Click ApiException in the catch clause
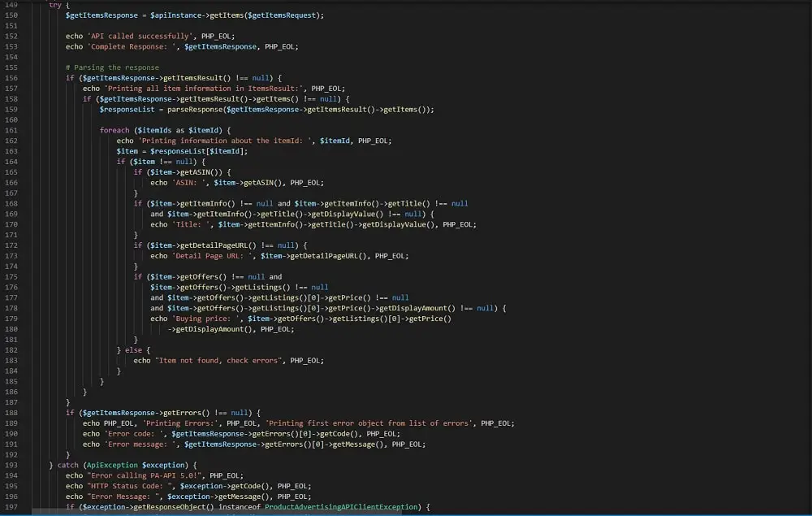 click(x=112, y=465)
